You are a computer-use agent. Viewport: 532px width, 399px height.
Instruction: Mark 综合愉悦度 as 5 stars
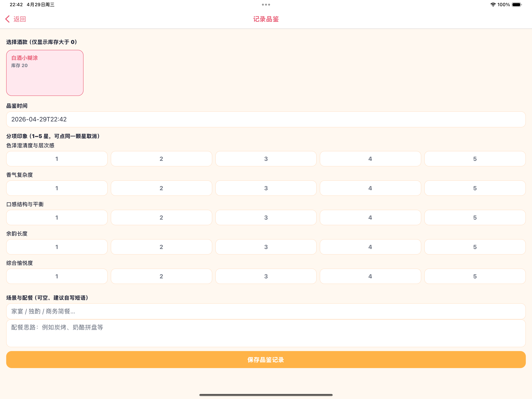(x=475, y=276)
